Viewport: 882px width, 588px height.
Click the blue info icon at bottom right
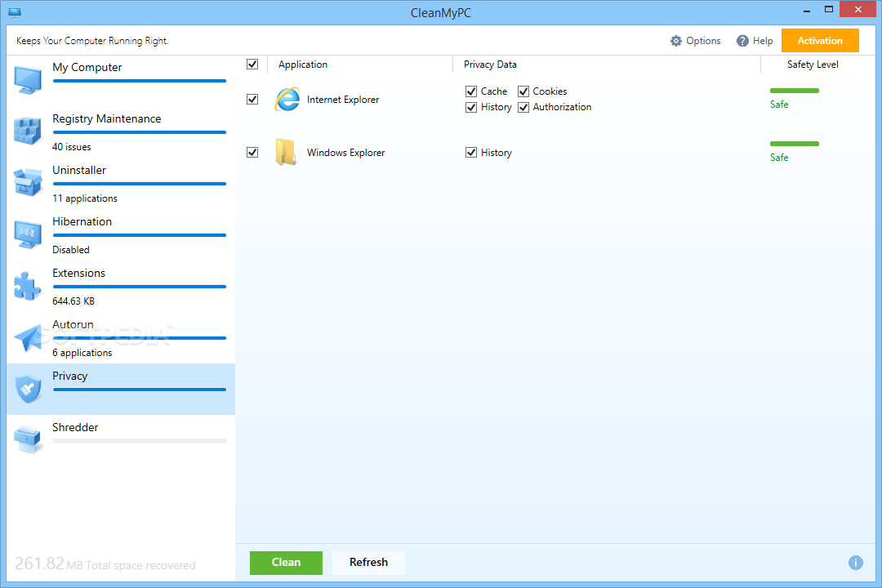pos(856,563)
